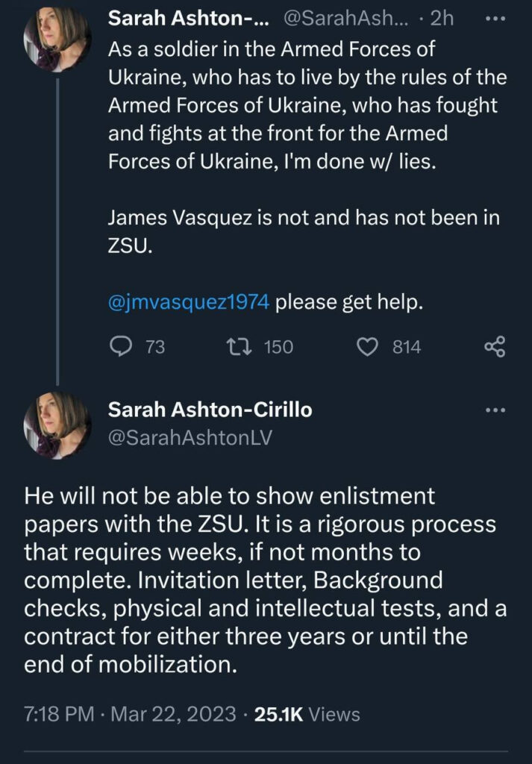Screen dimensions: 532x764
Task: Click the reply text about enlistment papers
Action: (261, 578)
